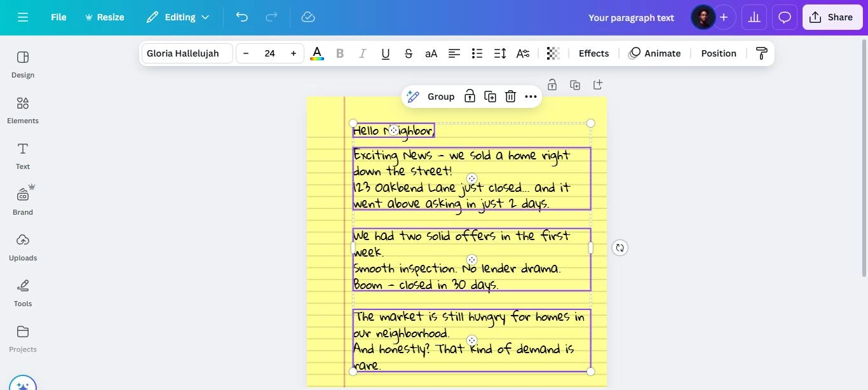868x390 pixels.
Task: Expand the Editing mode dropdown
Action: (x=178, y=17)
